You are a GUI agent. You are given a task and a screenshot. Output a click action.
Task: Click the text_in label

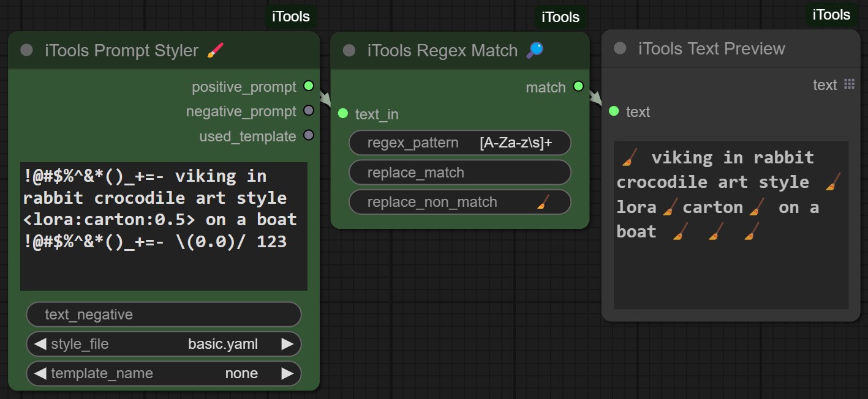pyautogui.click(x=377, y=114)
